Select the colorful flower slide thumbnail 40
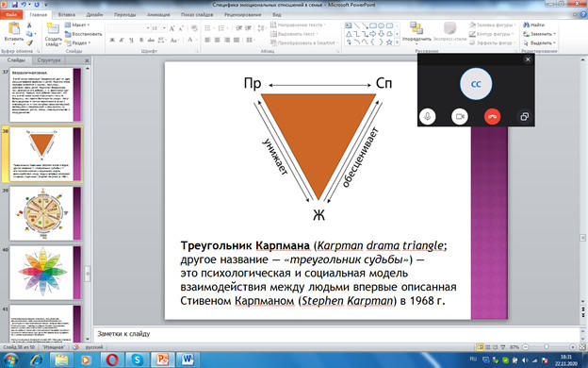Image resolution: width=588 pixels, height=368 pixels. click(41, 273)
